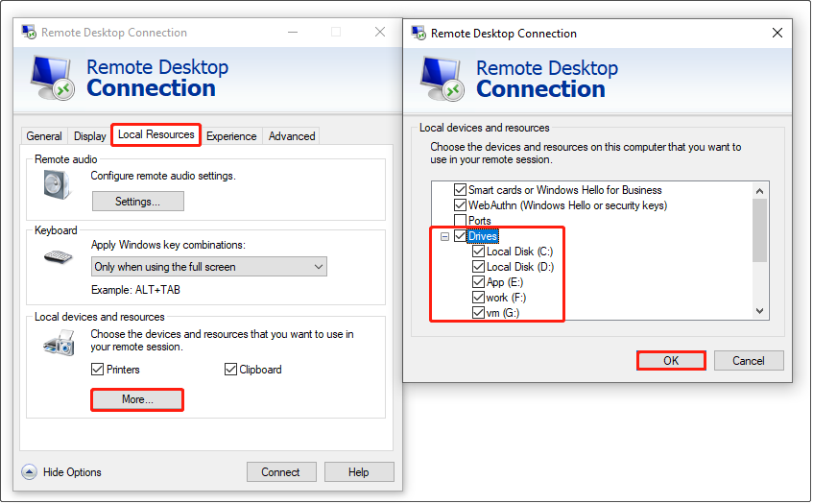The height and width of the screenshot is (504, 813).
Task: Click the local devices printer icon
Action: click(58, 343)
